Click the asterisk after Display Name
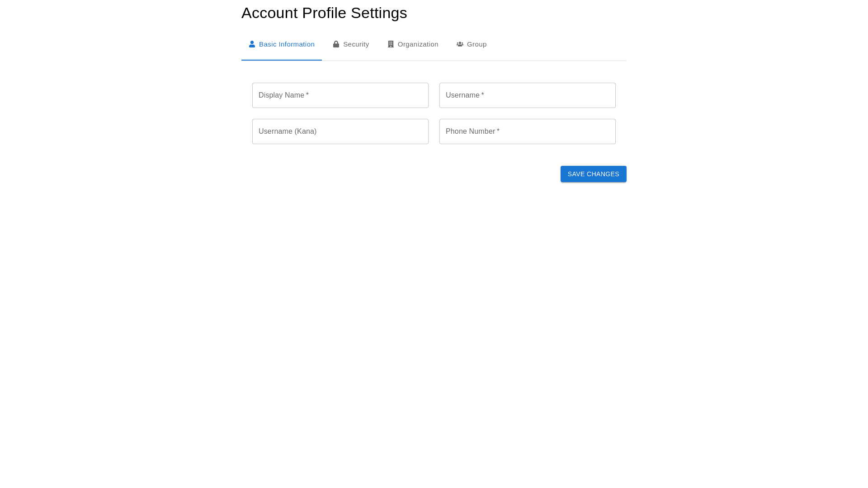The height and width of the screenshot is (488, 868). click(307, 95)
